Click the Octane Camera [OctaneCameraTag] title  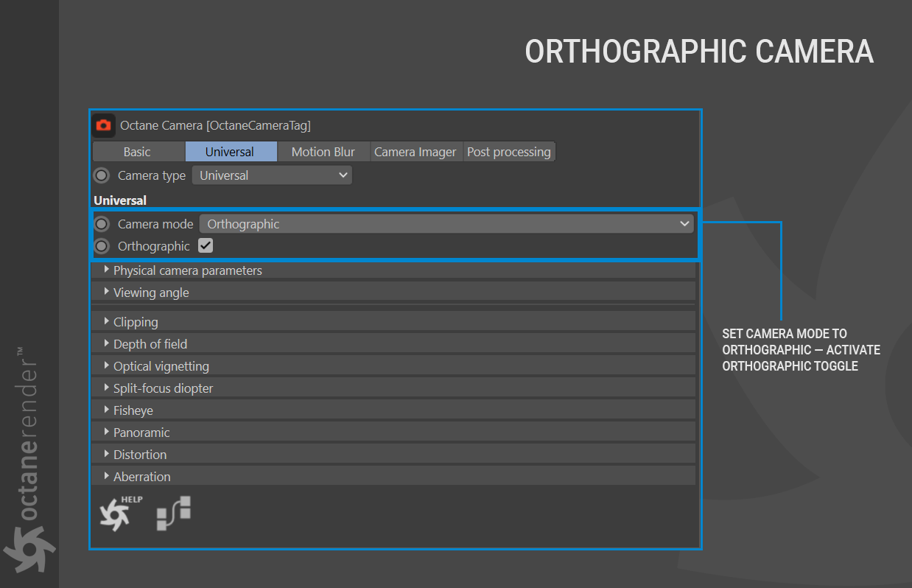tap(216, 126)
